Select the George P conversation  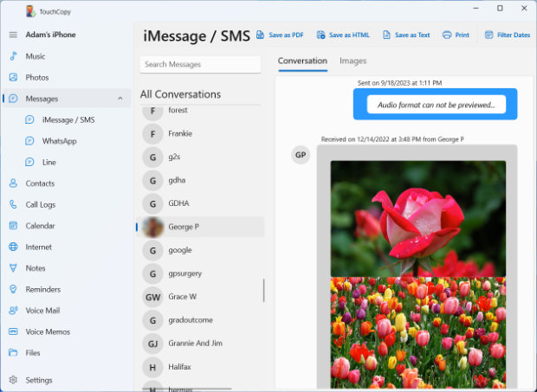pos(201,227)
